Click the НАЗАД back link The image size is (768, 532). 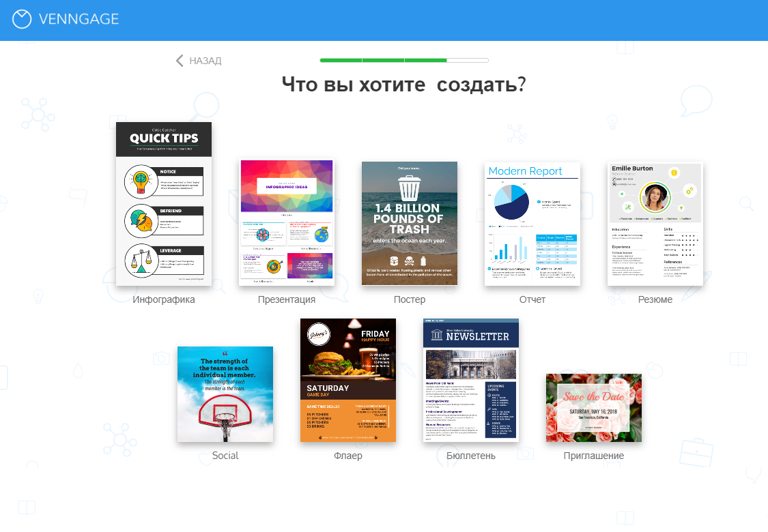205,61
